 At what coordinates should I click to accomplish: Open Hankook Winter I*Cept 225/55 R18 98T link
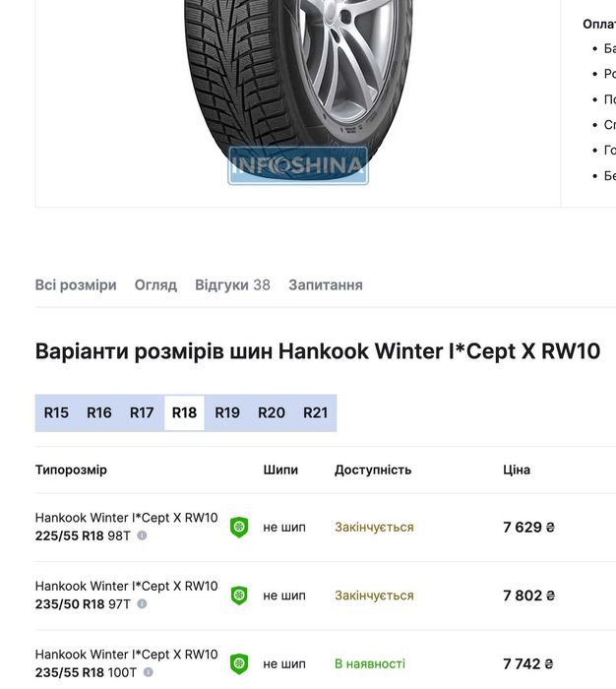pyautogui.click(x=126, y=518)
